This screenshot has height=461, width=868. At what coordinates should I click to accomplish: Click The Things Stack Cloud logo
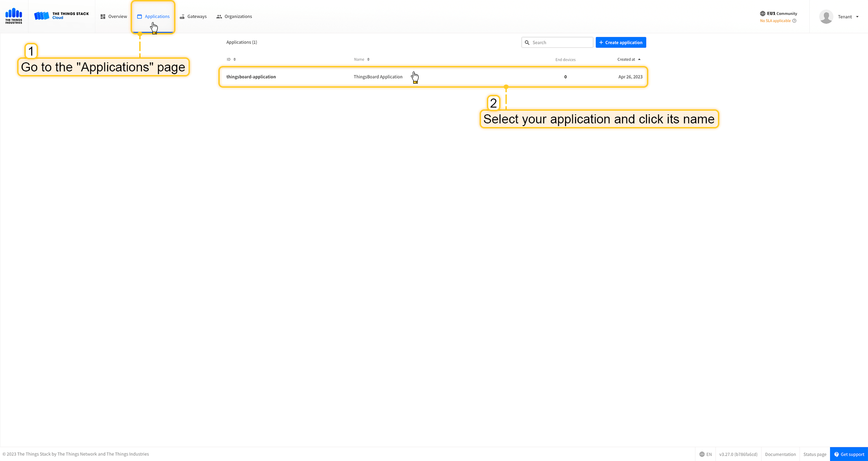61,16
